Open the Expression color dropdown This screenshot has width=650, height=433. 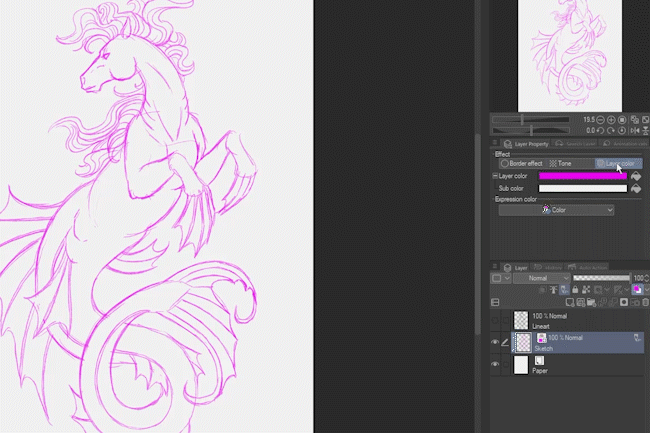pos(556,210)
